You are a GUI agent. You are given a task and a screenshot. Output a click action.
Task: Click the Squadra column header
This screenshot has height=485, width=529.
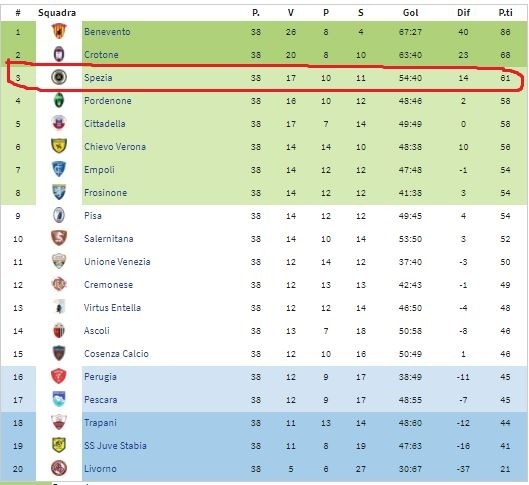(57, 13)
